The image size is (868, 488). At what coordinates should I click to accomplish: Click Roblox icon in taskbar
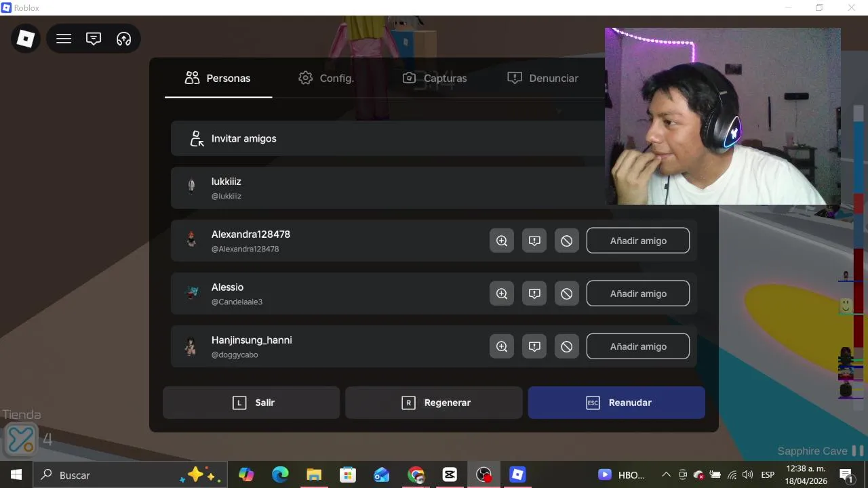[x=517, y=474]
